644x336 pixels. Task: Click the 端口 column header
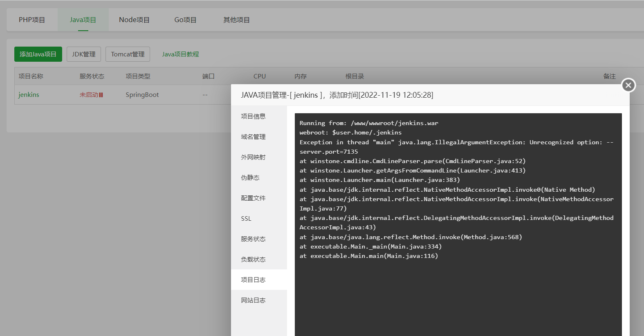[209, 76]
